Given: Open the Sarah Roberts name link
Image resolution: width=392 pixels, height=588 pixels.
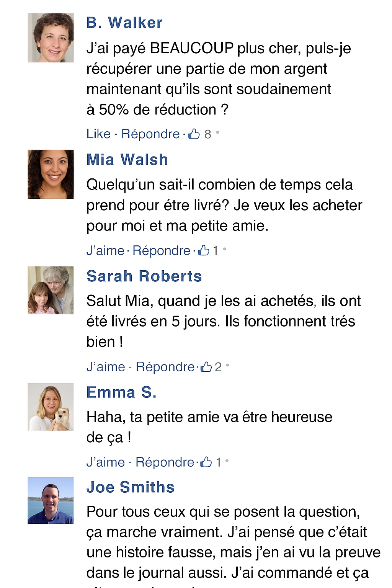Looking at the screenshot, I should click(x=144, y=276).
